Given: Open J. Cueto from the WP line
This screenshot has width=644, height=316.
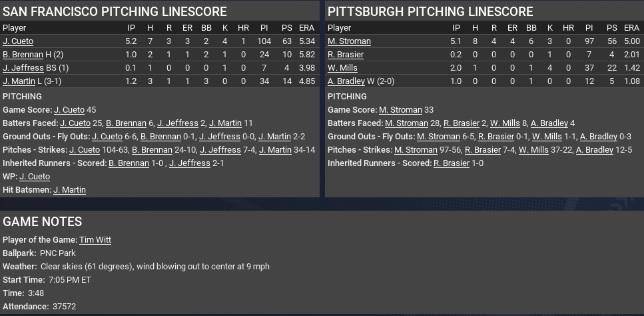Looking at the screenshot, I should (x=35, y=177).
